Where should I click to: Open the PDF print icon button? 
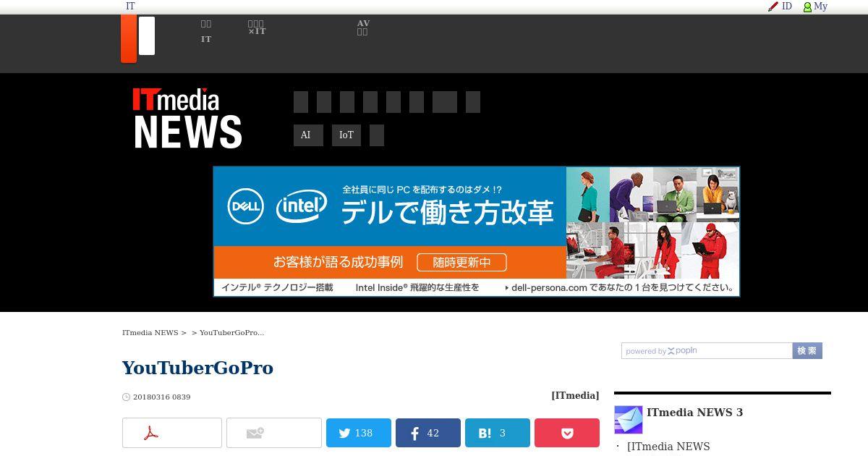click(x=172, y=433)
